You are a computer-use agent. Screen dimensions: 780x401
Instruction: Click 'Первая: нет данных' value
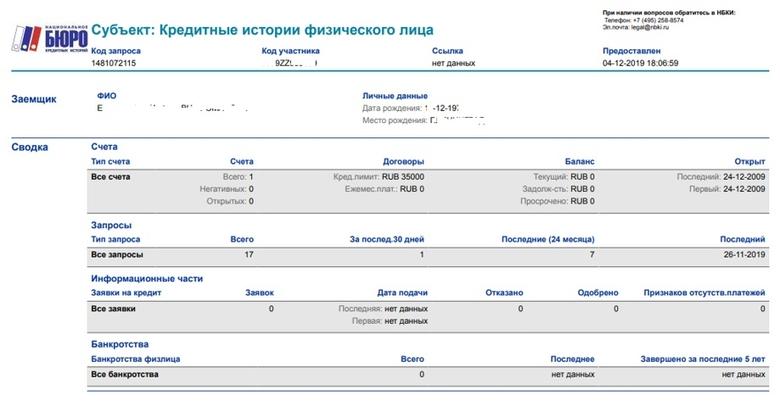[390, 321]
